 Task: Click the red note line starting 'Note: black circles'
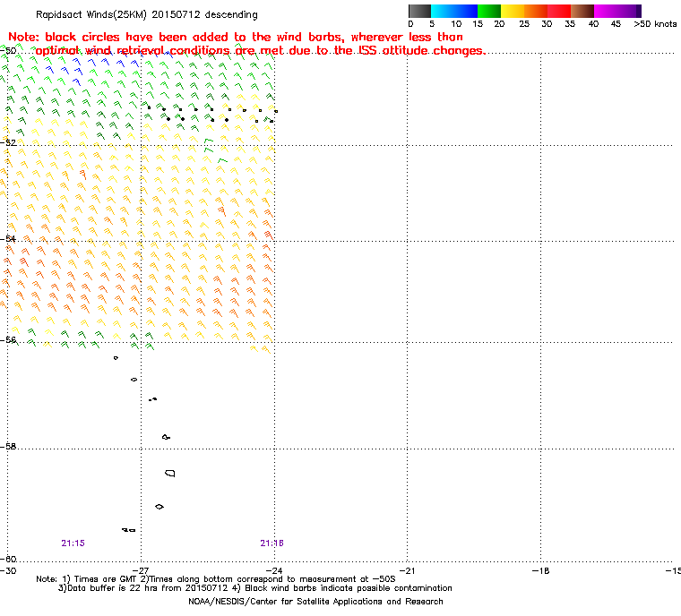point(236,37)
